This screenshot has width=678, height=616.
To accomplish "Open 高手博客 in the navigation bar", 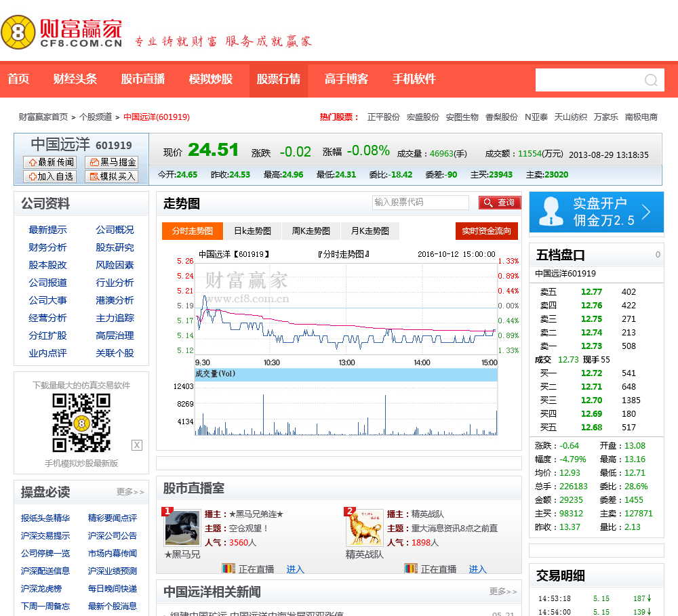I will [x=346, y=79].
